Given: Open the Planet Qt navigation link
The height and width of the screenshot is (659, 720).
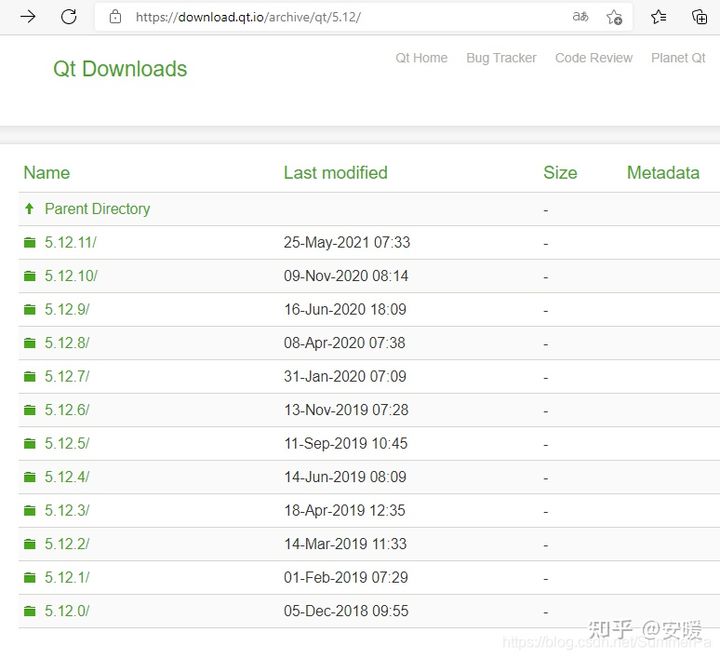Looking at the screenshot, I should click(678, 58).
